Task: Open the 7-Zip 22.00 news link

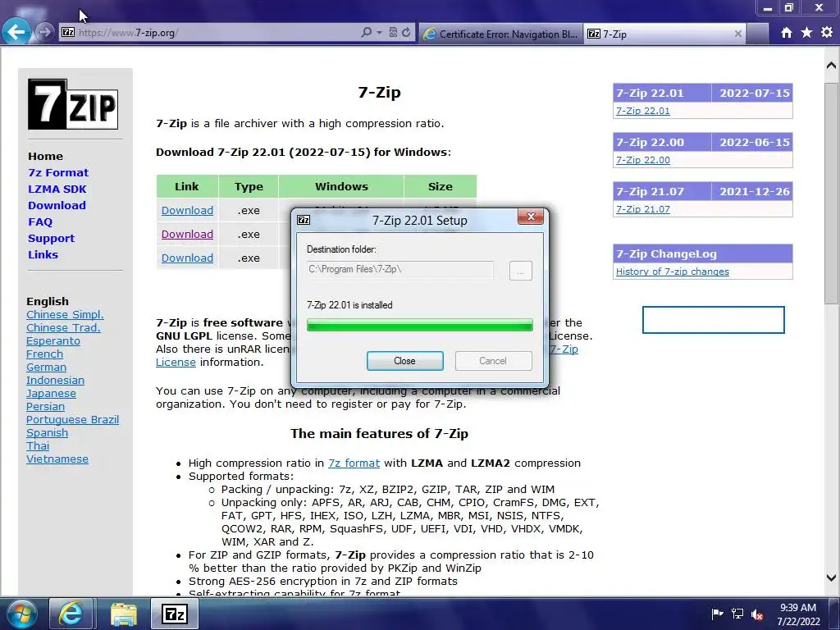Action: coord(643,160)
